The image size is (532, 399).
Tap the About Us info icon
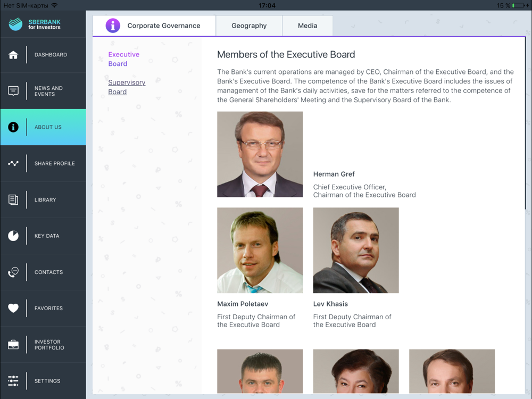[13, 127]
